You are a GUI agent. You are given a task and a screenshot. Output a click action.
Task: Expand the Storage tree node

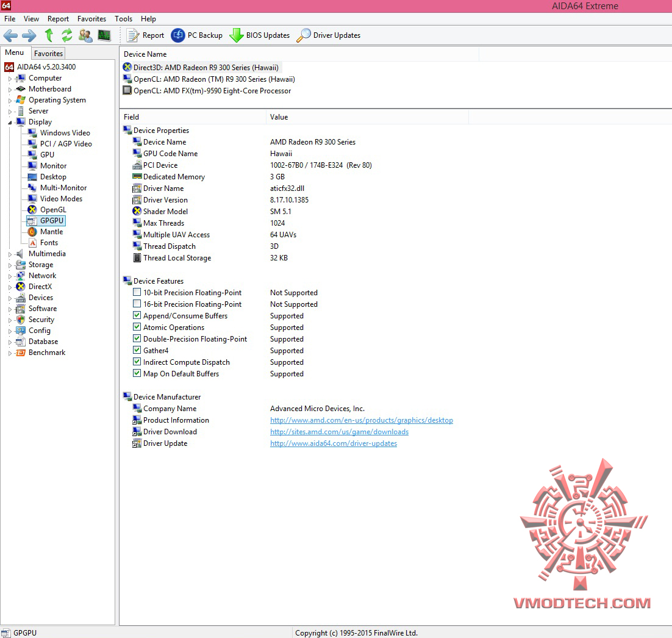coord(10,265)
